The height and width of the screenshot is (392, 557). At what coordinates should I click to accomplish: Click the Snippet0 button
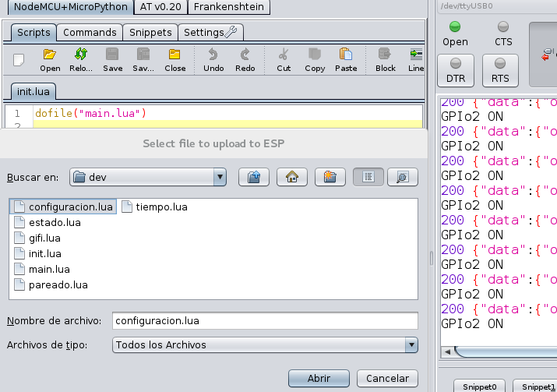(x=480, y=387)
